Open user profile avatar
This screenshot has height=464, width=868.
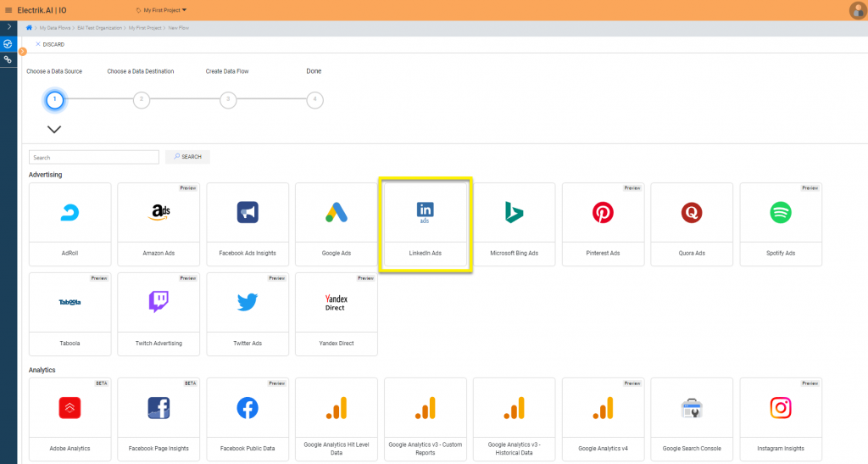point(858,10)
